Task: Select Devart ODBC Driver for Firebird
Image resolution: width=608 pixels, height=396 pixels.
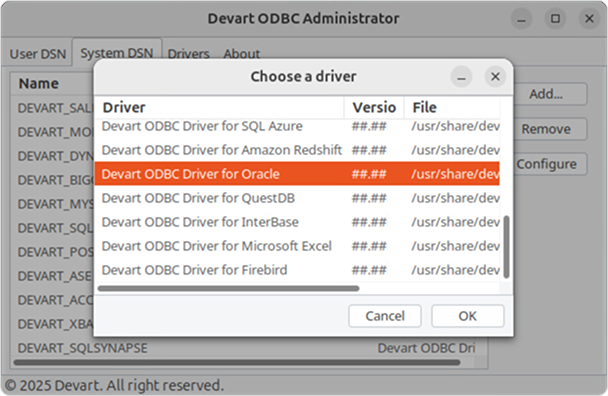Action: [297, 270]
